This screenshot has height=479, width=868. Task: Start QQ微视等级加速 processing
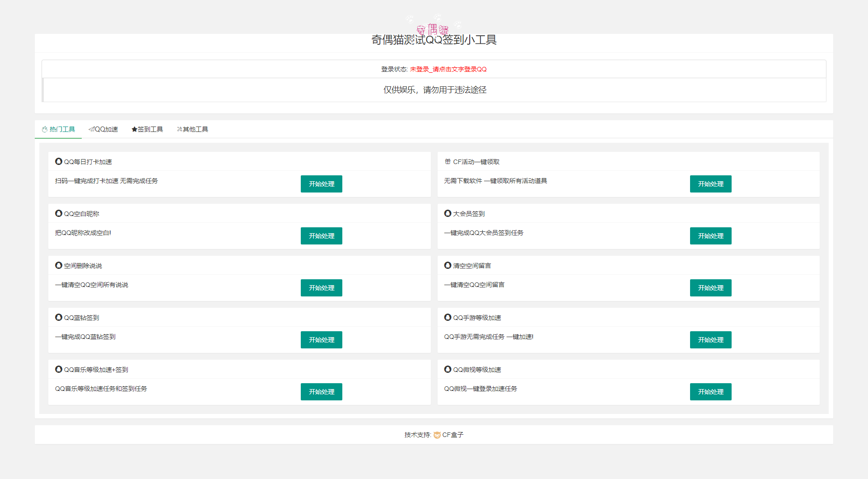tap(711, 392)
